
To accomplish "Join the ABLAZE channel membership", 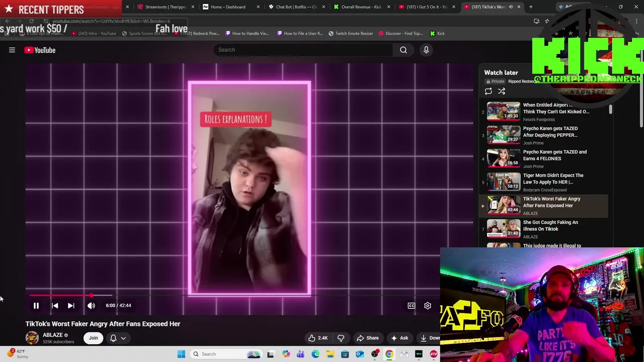I will (x=93, y=338).
